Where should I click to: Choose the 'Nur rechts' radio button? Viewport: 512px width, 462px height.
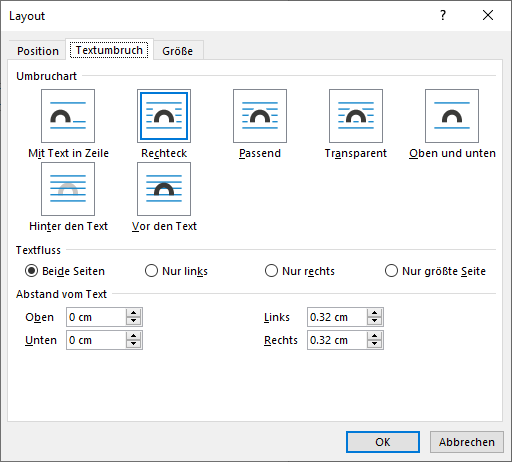(271, 271)
